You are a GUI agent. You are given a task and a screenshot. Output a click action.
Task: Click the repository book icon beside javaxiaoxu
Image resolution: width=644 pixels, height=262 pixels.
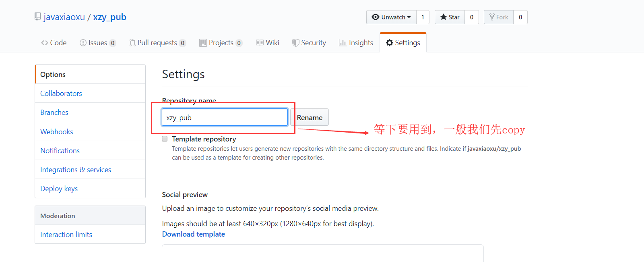[37, 17]
